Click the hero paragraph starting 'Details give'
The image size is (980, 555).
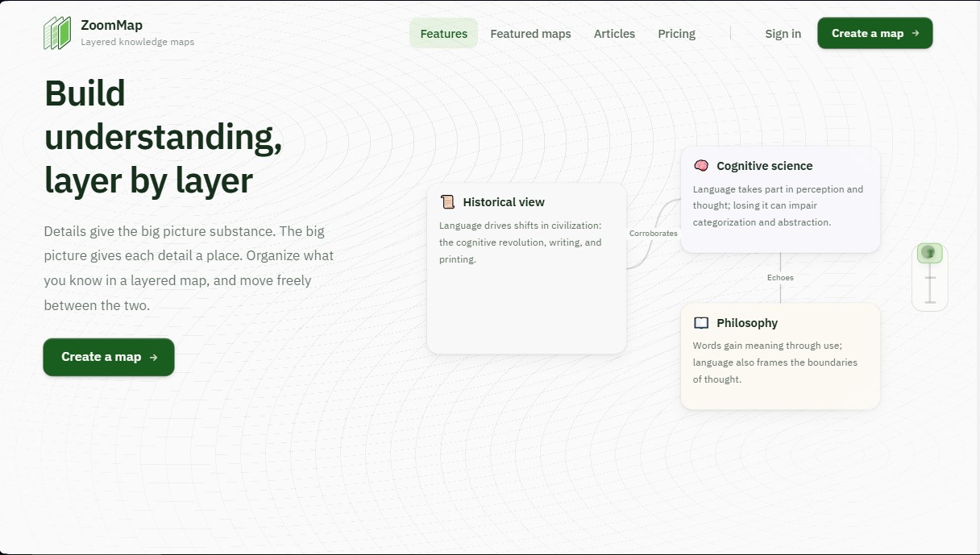(x=189, y=268)
